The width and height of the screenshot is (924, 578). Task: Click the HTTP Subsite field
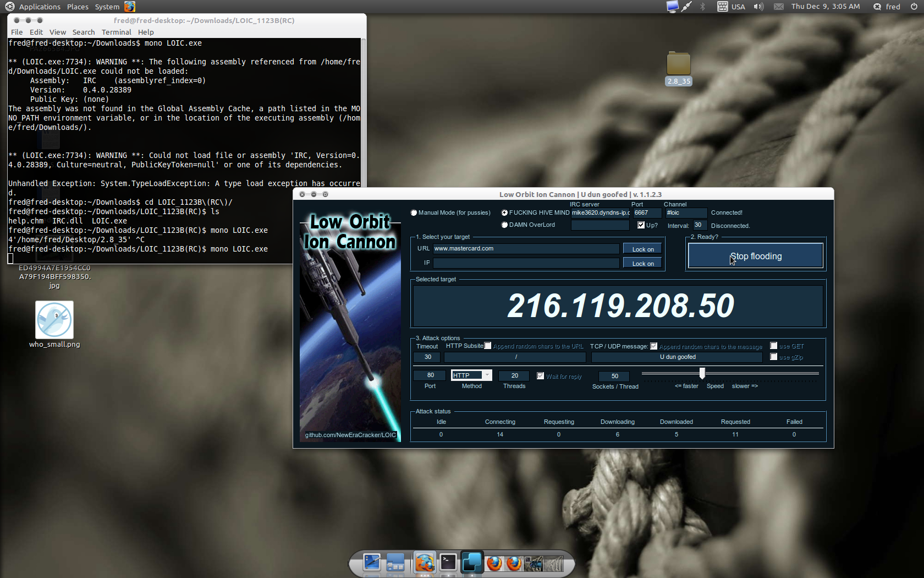pos(516,357)
